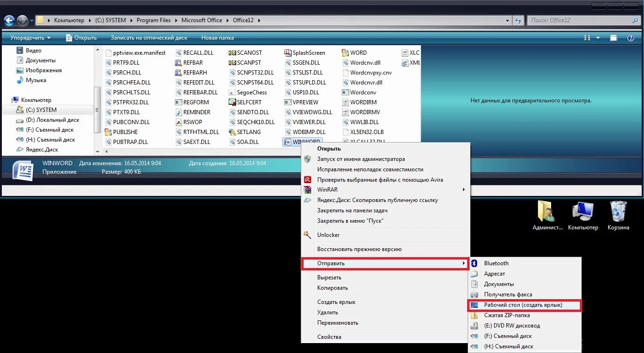Toggle the preview pane button
This screenshot has height=353, width=644.
(613, 38)
